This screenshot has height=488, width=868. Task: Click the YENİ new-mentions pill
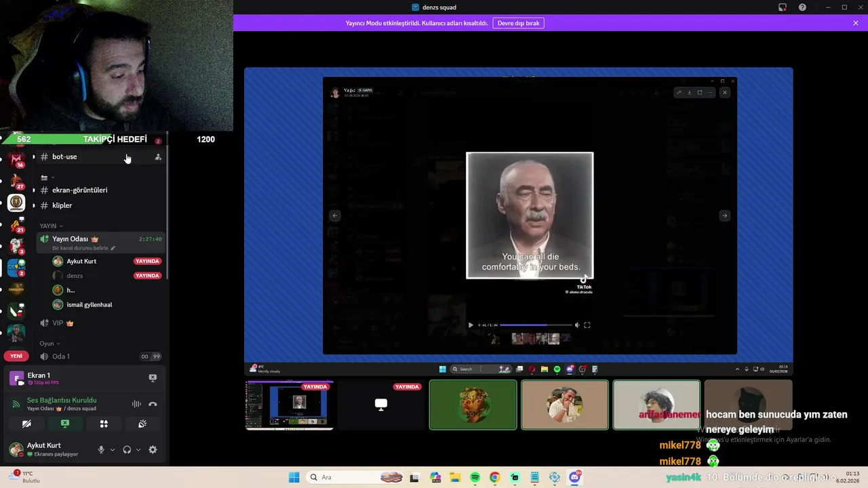(16, 356)
